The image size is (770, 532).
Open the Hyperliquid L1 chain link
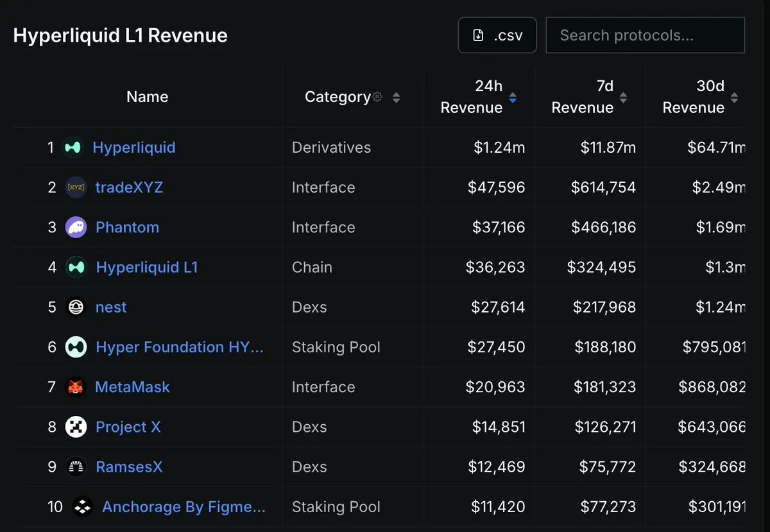click(147, 267)
